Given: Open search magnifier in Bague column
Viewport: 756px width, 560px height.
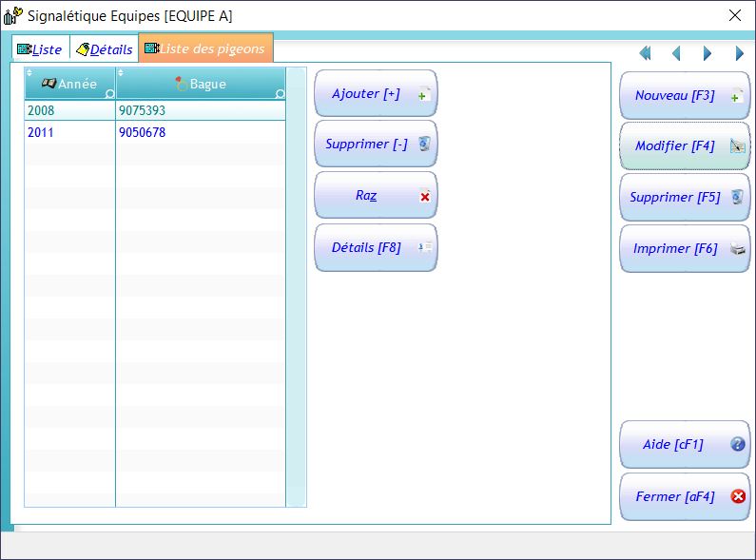Looking at the screenshot, I should (281, 93).
